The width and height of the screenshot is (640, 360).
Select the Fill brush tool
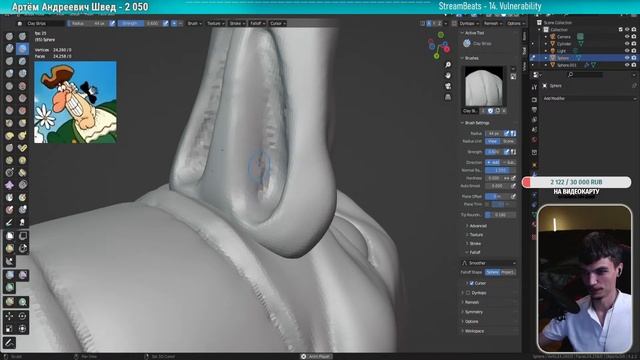[x=22, y=98]
